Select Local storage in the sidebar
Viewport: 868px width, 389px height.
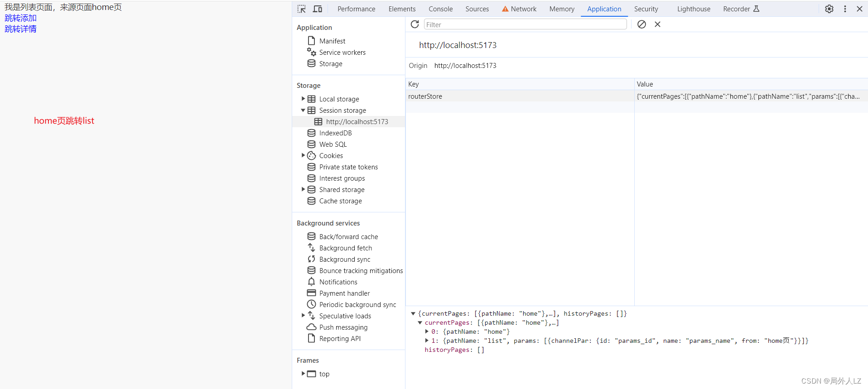click(x=339, y=99)
